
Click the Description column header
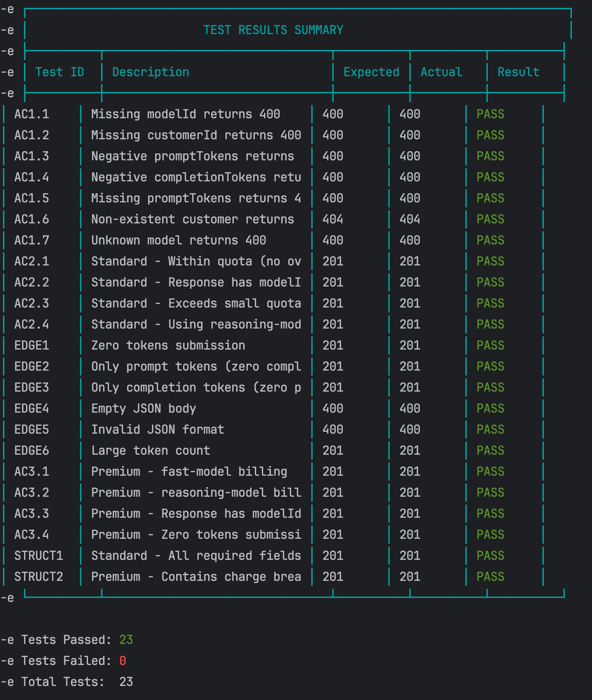pos(151,72)
